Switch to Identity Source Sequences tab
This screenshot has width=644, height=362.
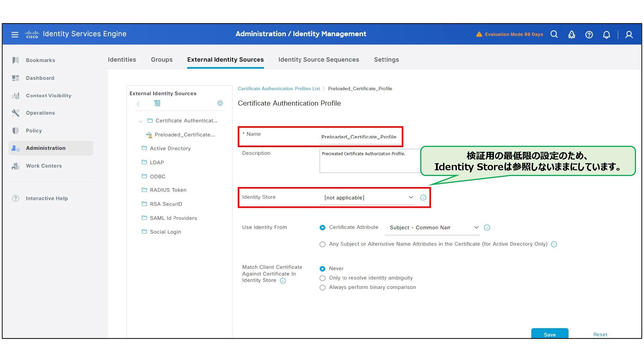(318, 60)
